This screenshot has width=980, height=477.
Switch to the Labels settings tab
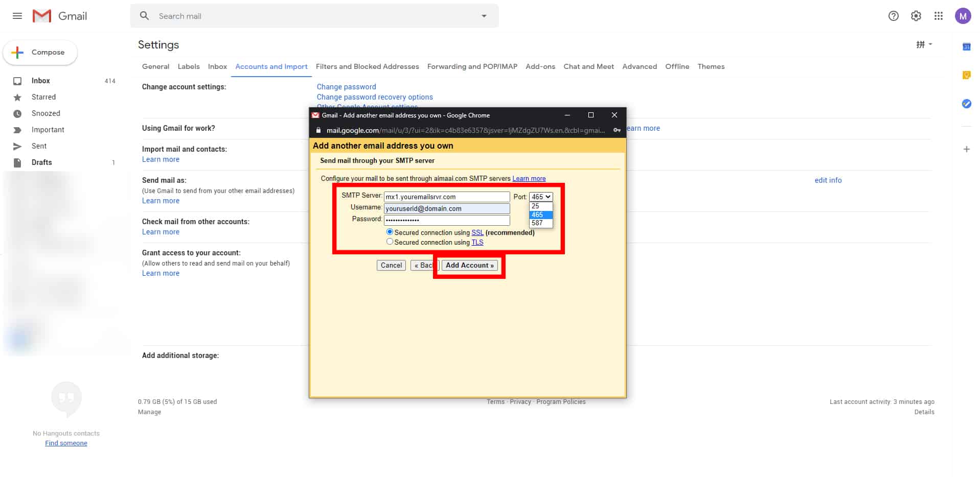coord(189,66)
